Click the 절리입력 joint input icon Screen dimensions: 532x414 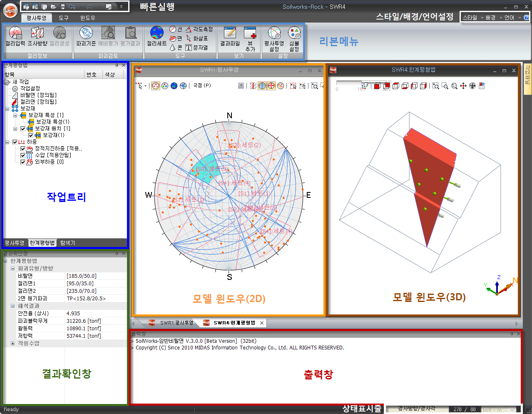click(x=15, y=36)
